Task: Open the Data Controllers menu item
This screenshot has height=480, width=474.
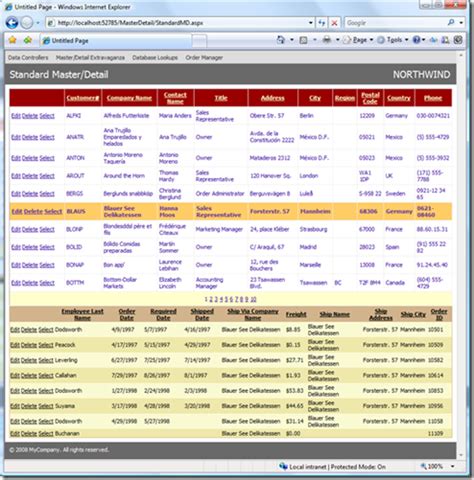Action: tap(28, 58)
